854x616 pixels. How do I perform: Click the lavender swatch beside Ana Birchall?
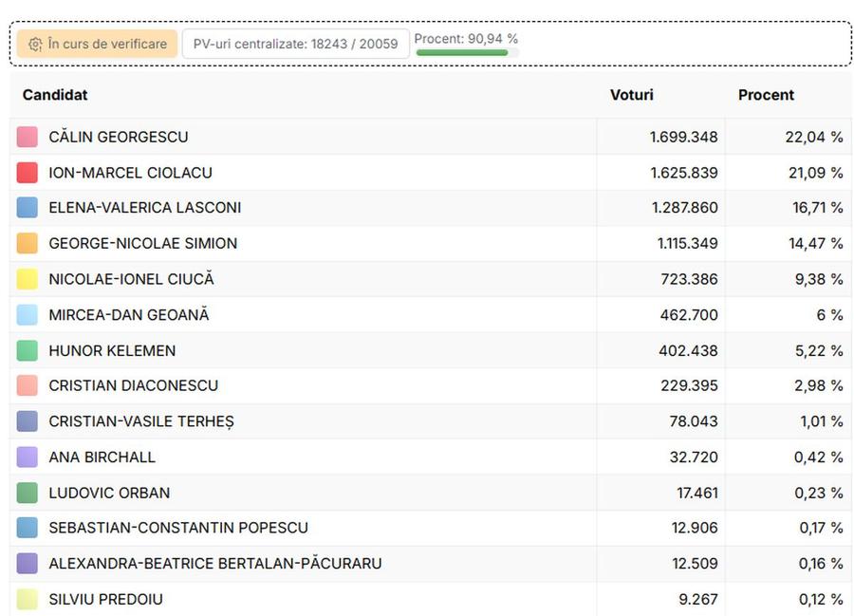pyautogui.click(x=28, y=457)
